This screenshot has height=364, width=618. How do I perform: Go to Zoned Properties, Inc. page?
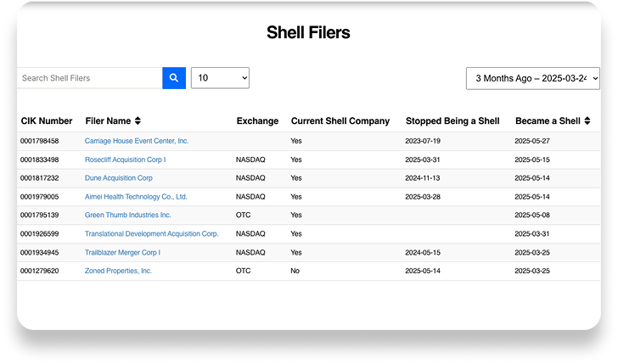tap(118, 271)
